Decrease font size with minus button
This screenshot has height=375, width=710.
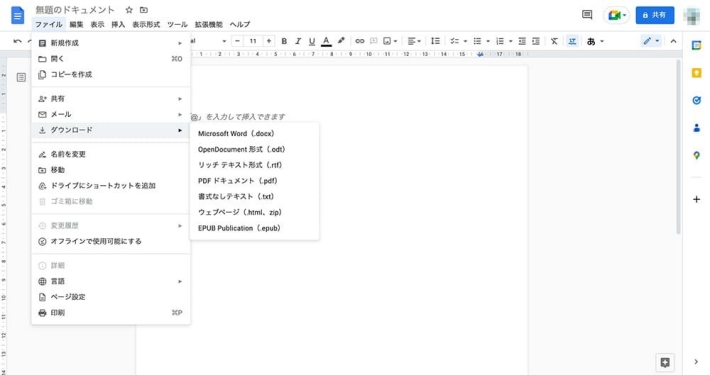pos(237,41)
